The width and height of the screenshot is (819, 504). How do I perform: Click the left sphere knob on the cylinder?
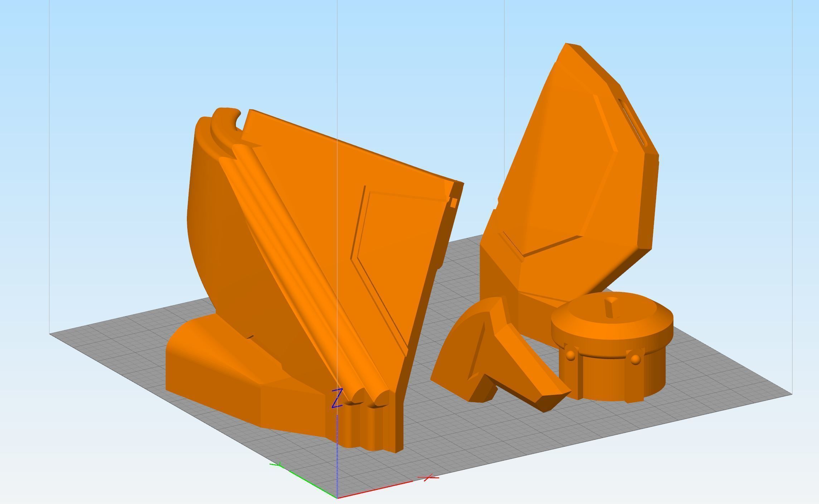click(571, 355)
